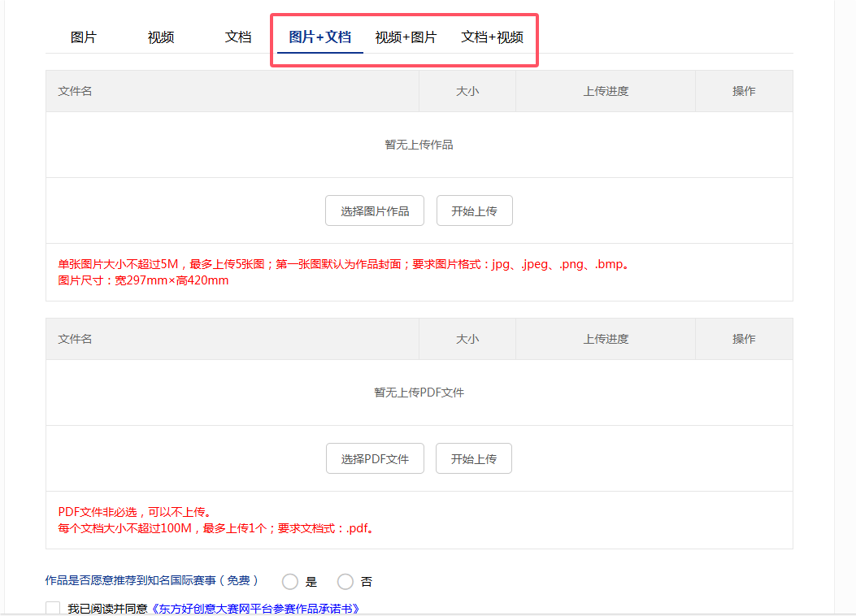Screen dimensions: 856x616
Task: Click the 上传进度 column header
Action: [x=606, y=90]
